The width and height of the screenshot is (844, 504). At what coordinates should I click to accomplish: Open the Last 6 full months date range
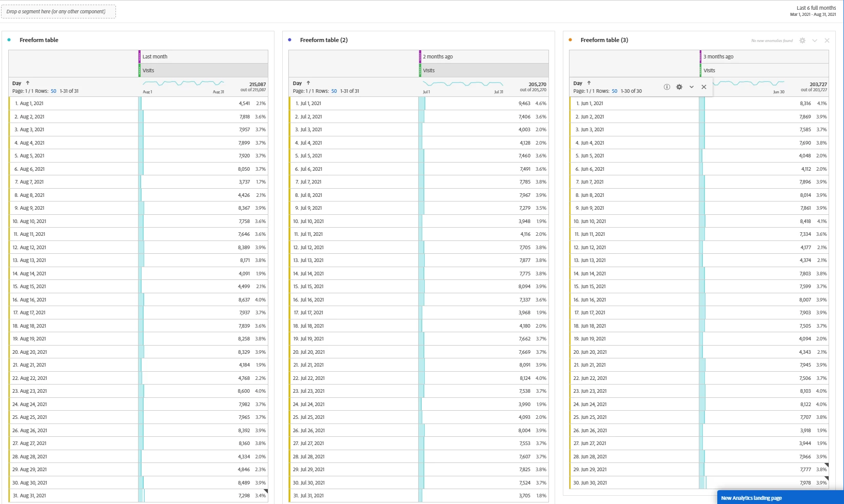click(x=814, y=11)
